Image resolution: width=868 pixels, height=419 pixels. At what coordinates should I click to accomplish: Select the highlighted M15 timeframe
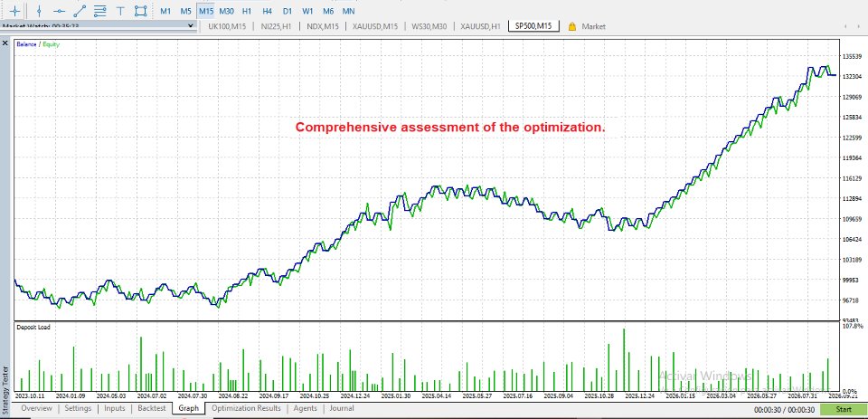(x=206, y=11)
